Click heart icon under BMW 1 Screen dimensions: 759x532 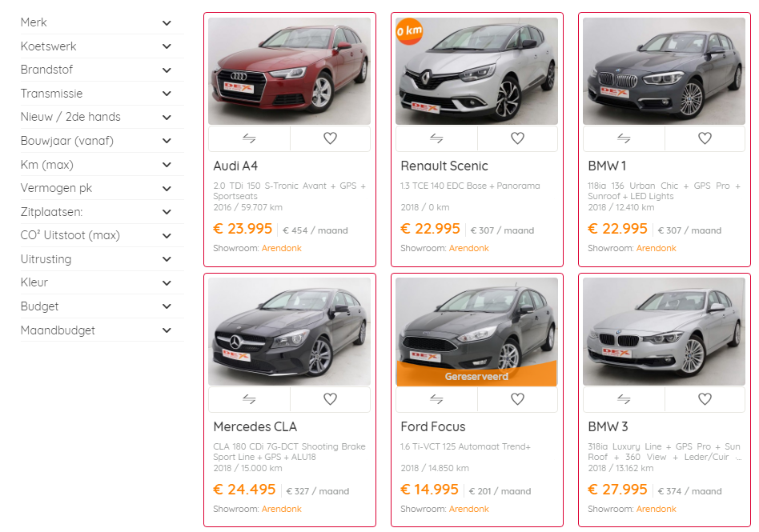pos(705,138)
